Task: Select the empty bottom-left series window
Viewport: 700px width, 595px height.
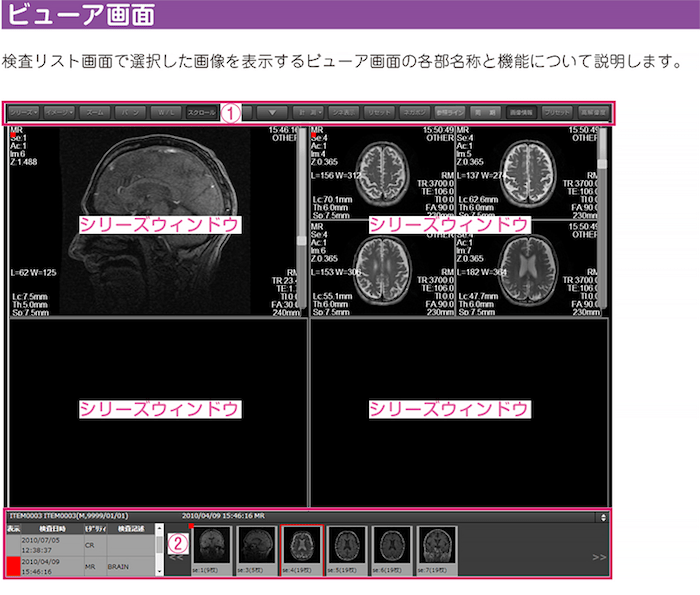Action: pos(158,412)
